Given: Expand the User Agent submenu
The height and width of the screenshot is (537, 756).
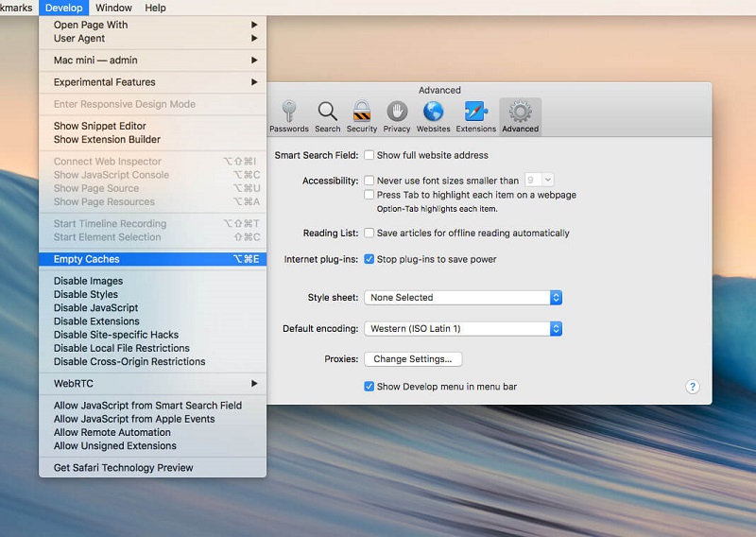Looking at the screenshot, I should pyautogui.click(x=152, y=38).
